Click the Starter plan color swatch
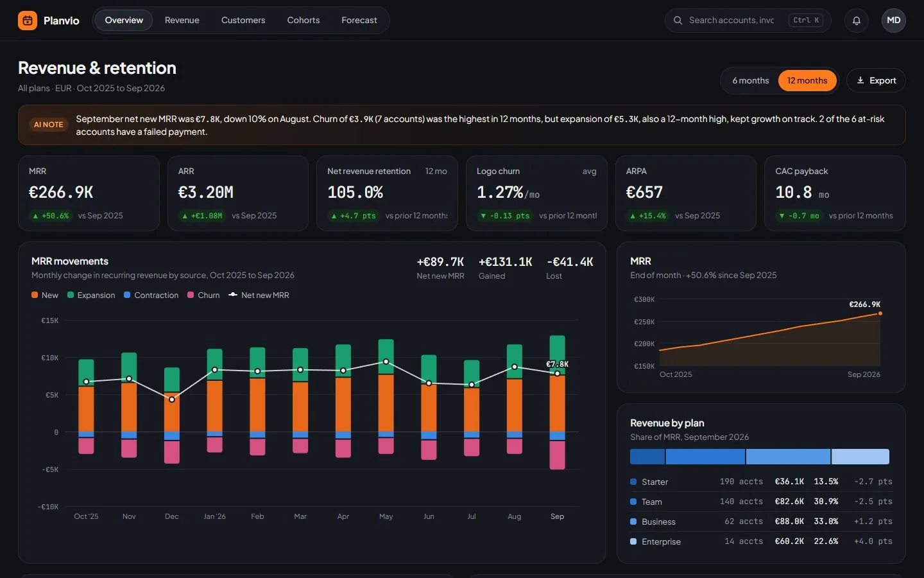 633,482
